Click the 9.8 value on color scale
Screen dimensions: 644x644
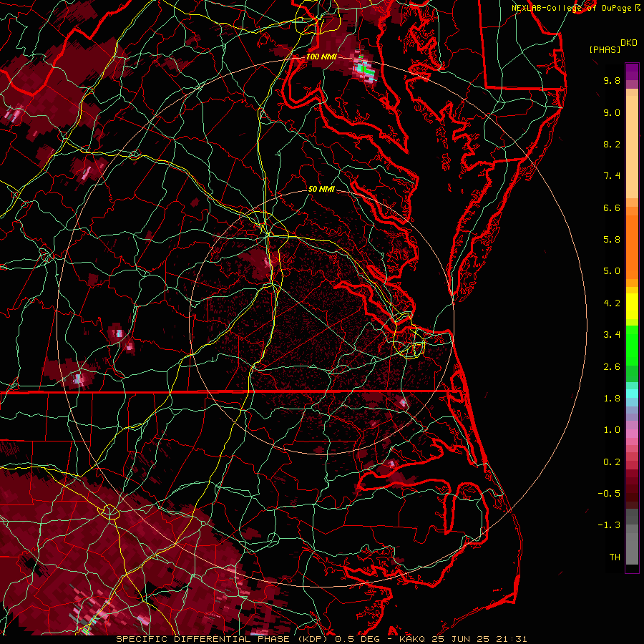click(x=612, y=80)
